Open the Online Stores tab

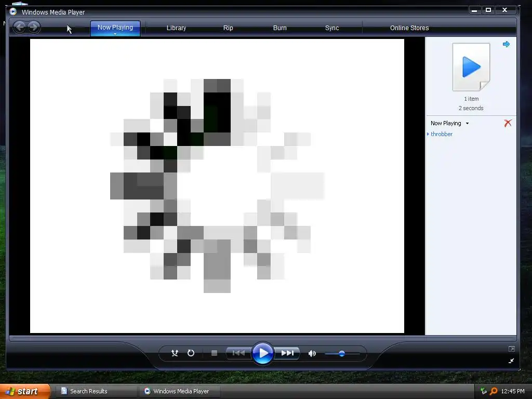point(409,28)
